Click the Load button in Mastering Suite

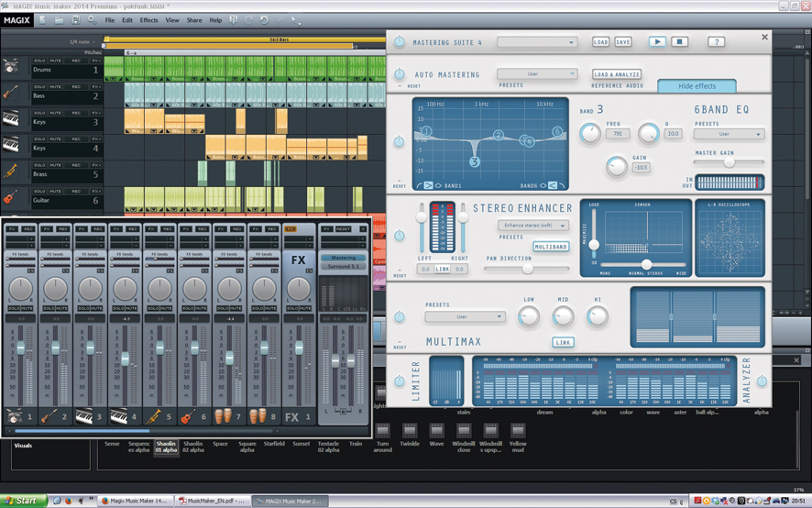[600, 42]
